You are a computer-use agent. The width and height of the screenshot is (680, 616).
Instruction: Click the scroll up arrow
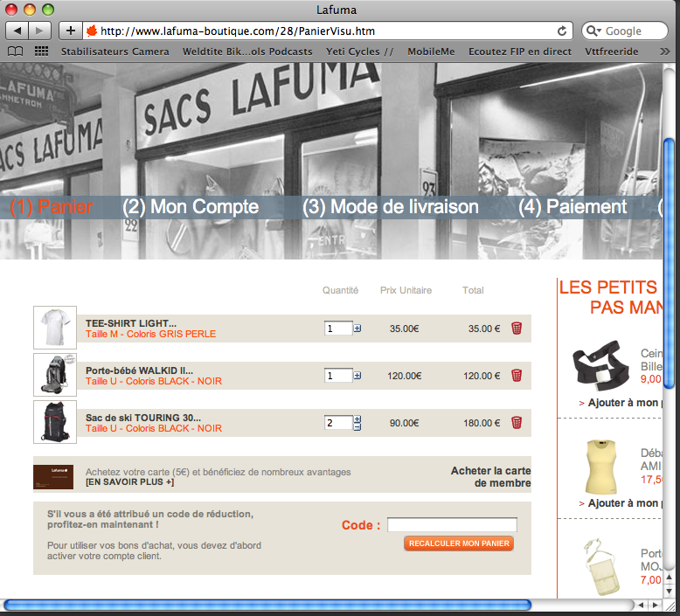point(670,577)
